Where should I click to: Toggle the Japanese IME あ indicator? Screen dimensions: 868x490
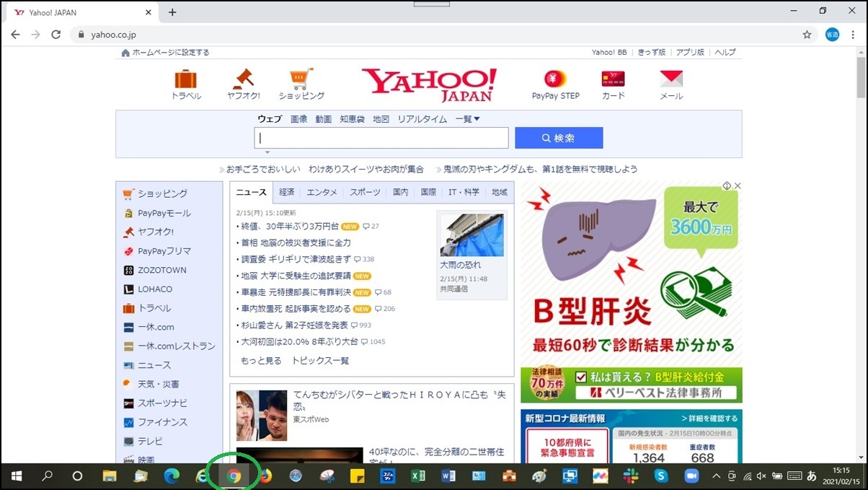coord(811,476)
